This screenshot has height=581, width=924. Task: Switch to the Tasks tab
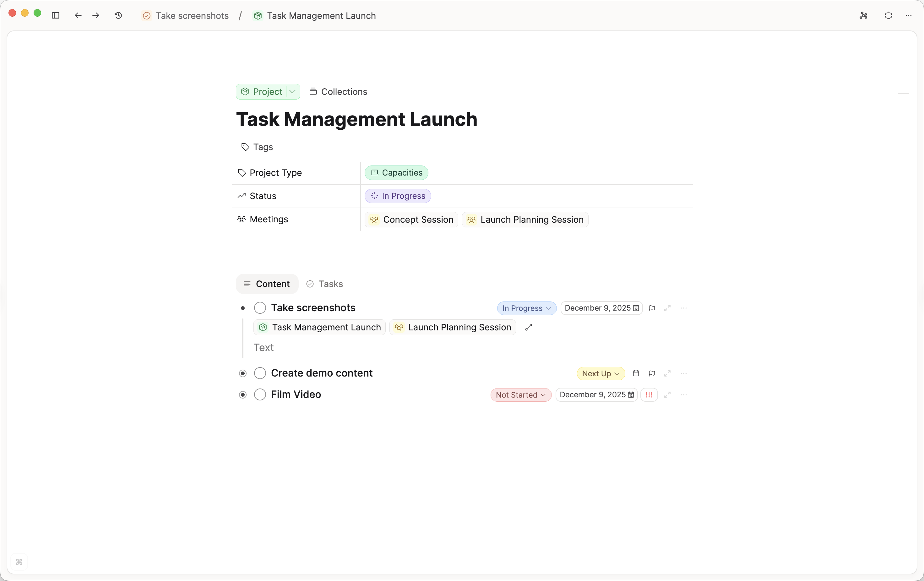(x=325, y=284)
